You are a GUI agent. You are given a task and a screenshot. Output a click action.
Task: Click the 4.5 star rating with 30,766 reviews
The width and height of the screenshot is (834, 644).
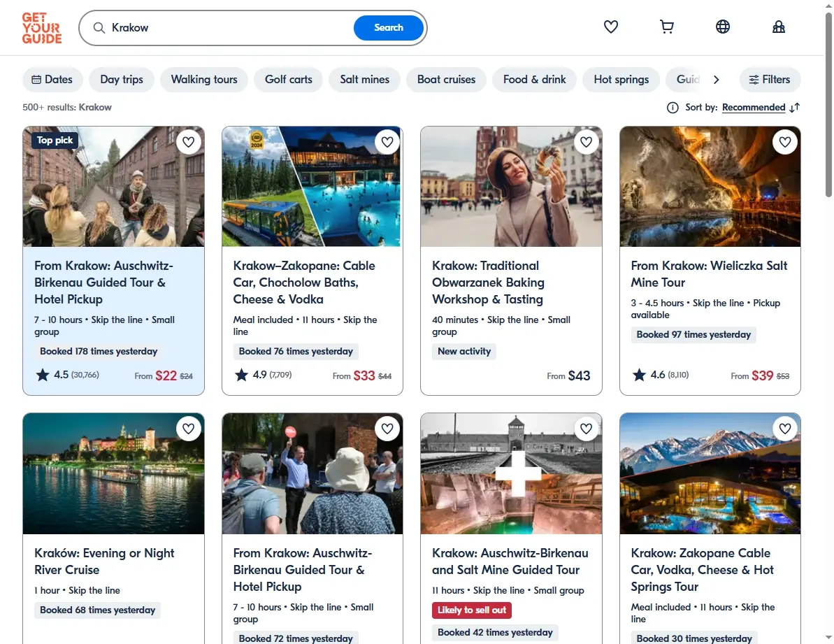pyautogui.click(x=67, y=375)
